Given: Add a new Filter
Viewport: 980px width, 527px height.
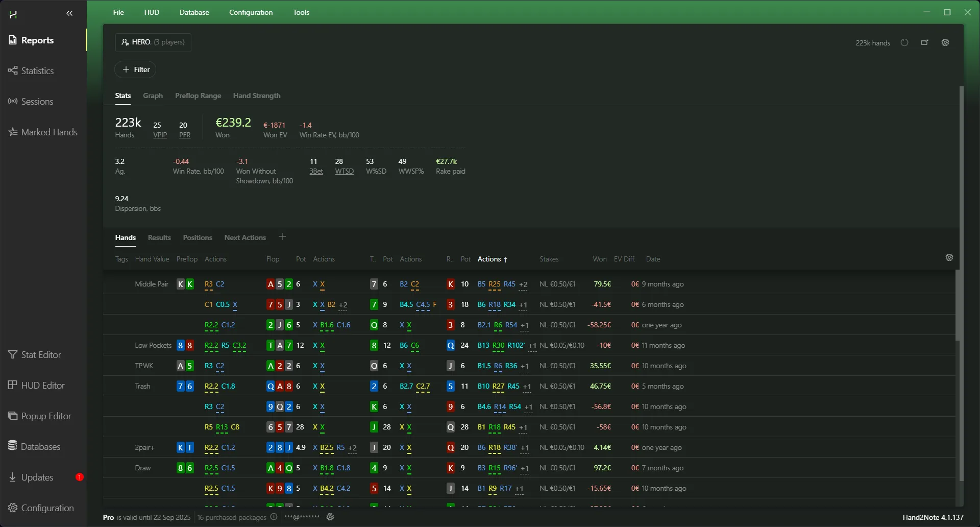Looking at the screenshot, I should [135, 70].
